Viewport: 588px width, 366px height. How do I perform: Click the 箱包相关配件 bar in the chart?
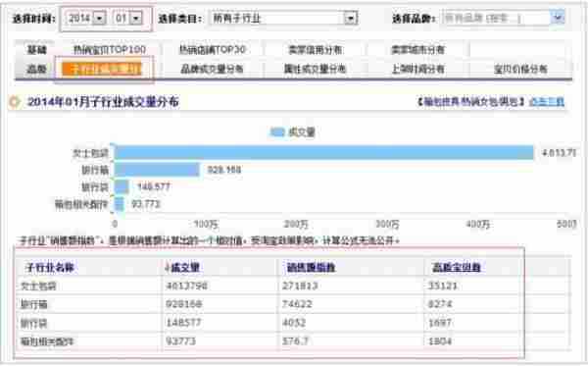(119, 204)
